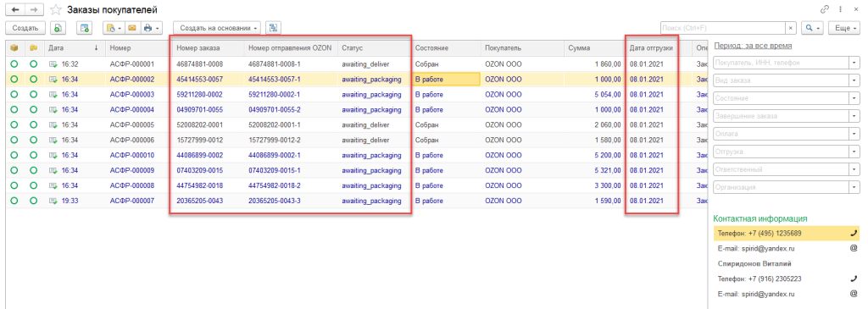Viewport: 868px width, 309px height.
Task: Open Период: за все время link
Action: click(x=753, y=46)
